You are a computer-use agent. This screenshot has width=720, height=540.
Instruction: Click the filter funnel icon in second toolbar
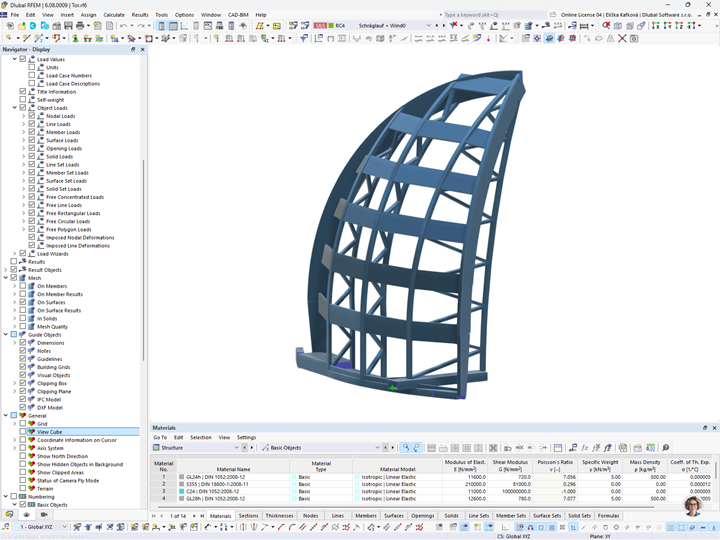[304, 39]
